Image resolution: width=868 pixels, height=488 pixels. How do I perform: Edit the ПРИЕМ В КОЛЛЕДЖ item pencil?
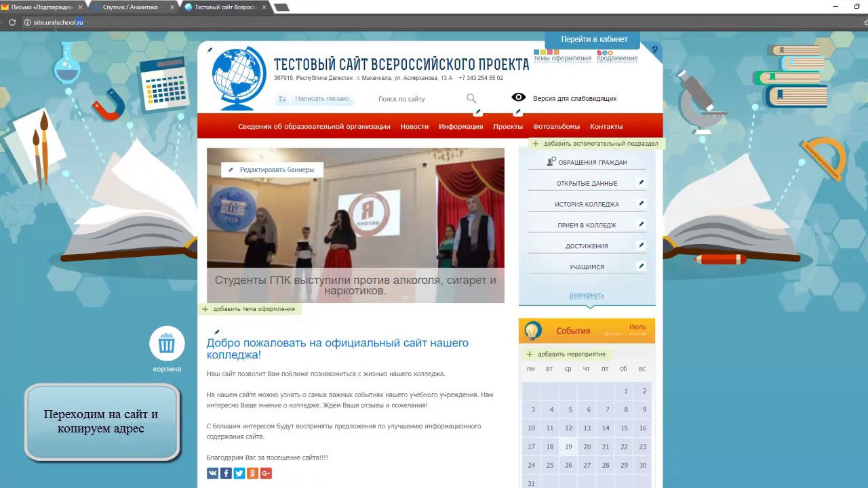point(641,224)
